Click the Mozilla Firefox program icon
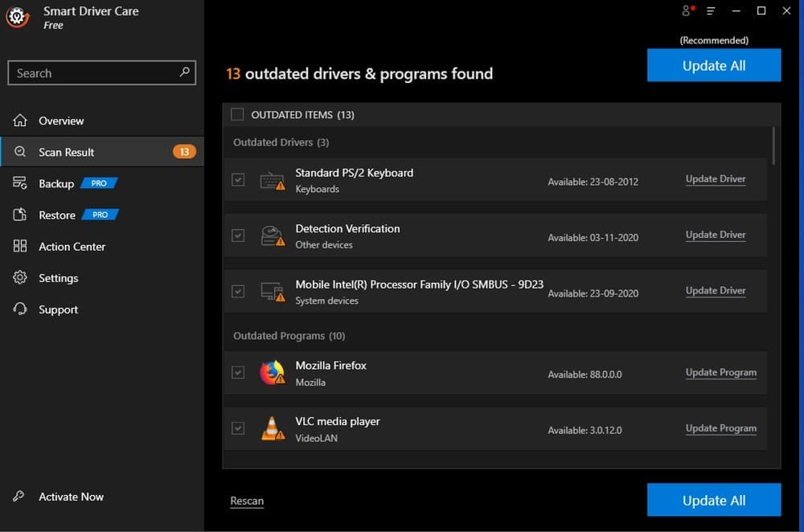This screenshot has height=532, width=804. click(x=273, y=373)
